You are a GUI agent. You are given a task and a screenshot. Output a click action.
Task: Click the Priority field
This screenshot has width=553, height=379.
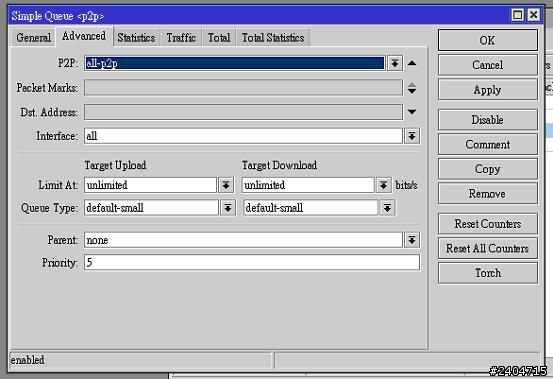[252, 263]
